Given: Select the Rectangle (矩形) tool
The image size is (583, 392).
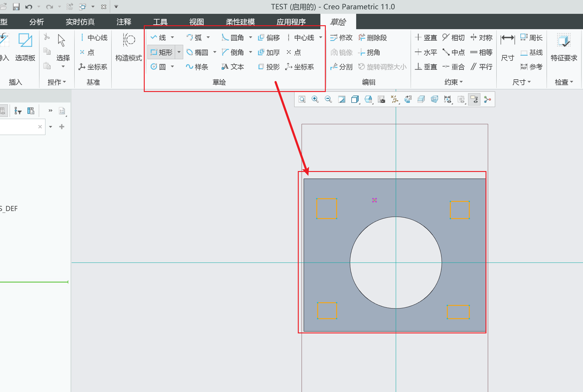Looking at the screenshot, I should coord(162,52).
